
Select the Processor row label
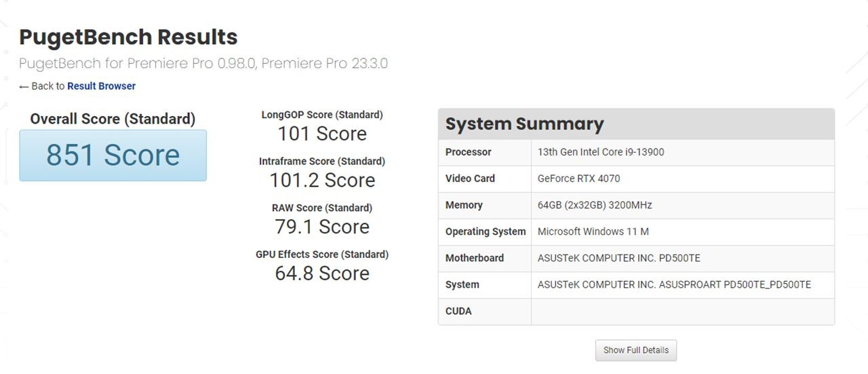tap(469, 152)
